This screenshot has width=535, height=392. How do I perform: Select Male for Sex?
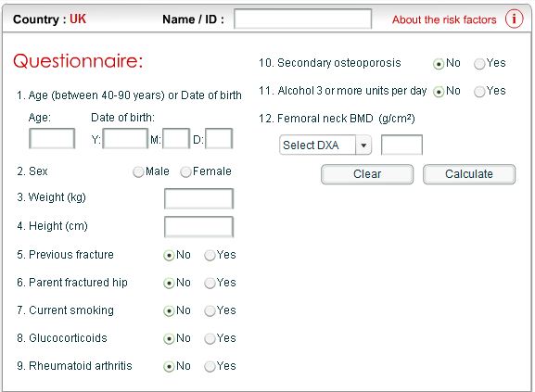138,171
